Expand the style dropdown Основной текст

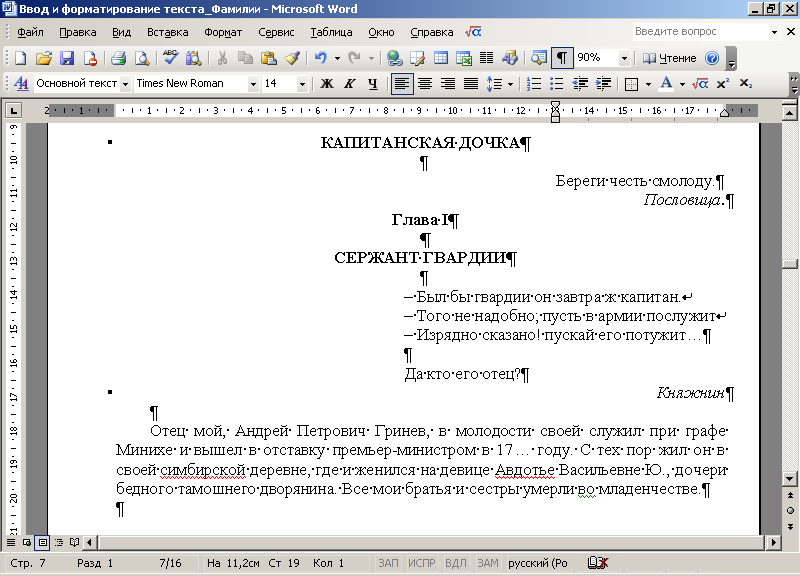pos(125,84)
